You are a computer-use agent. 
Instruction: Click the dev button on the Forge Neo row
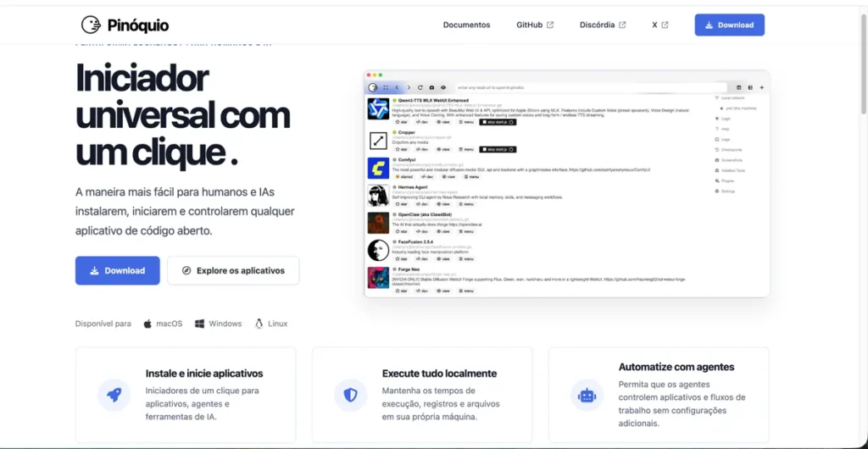click(x=422, y=291)
